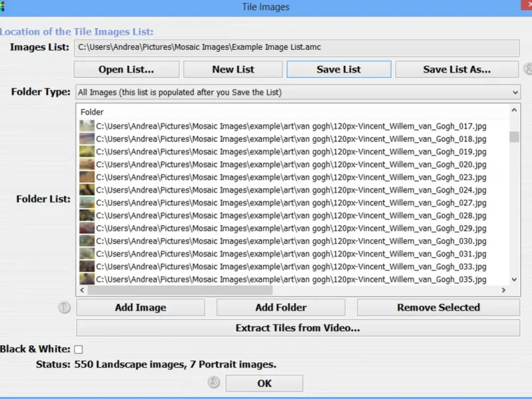Select path row ending Gogh_028.jpg

coord(291,215)
